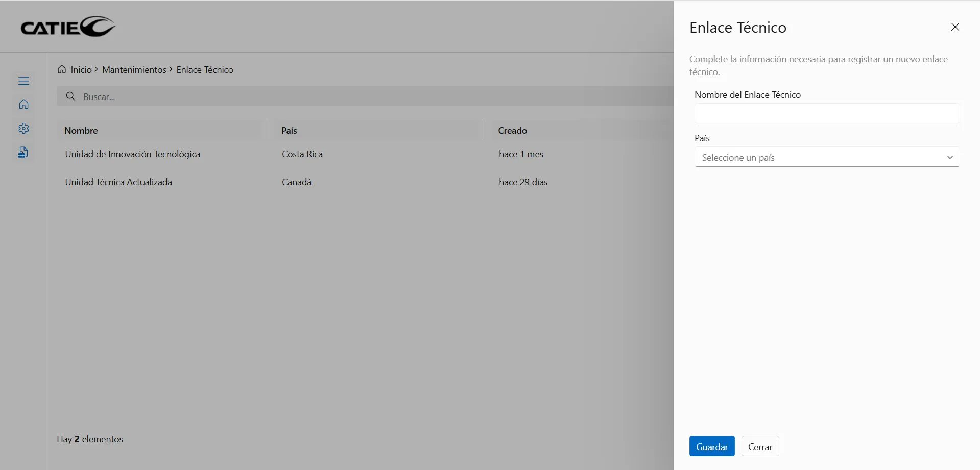Close the Enlace Técnico panel with X
The height and width of the screenshot is (470, 980).
[x=954, y=27]
